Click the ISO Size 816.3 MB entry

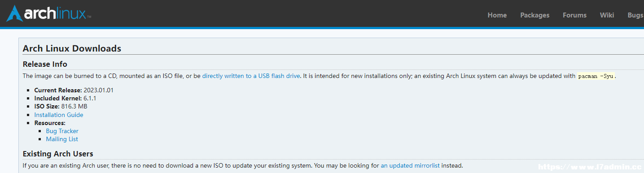point(61,106)
